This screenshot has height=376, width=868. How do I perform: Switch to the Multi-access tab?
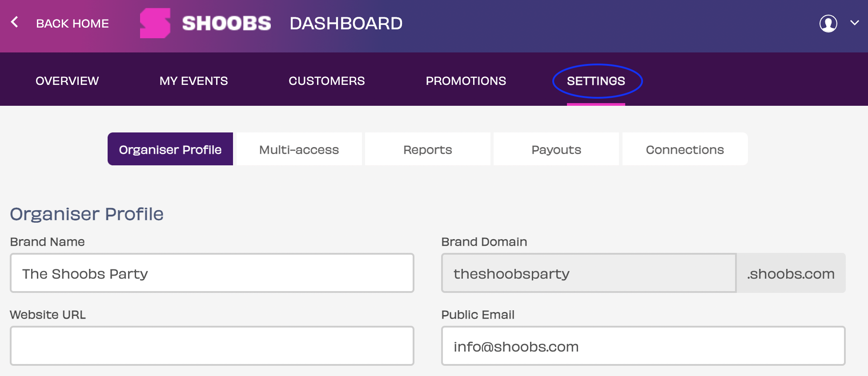(x=299, y=149)
